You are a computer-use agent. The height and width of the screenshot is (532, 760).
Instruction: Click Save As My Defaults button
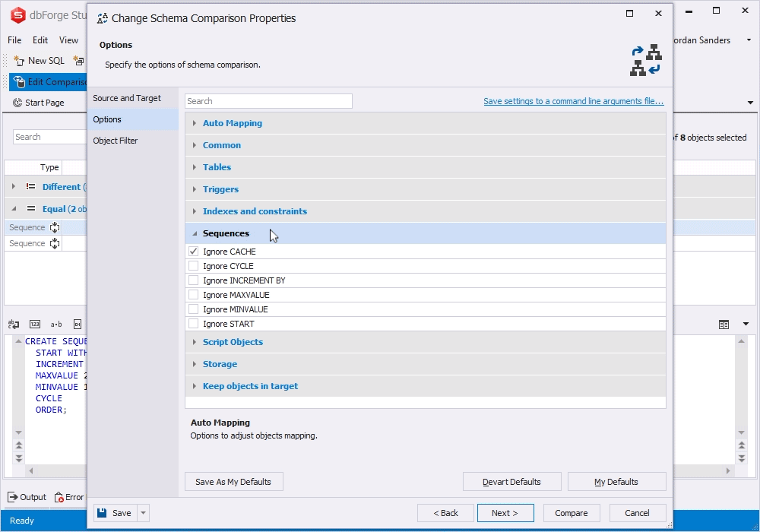coord(233,482)
